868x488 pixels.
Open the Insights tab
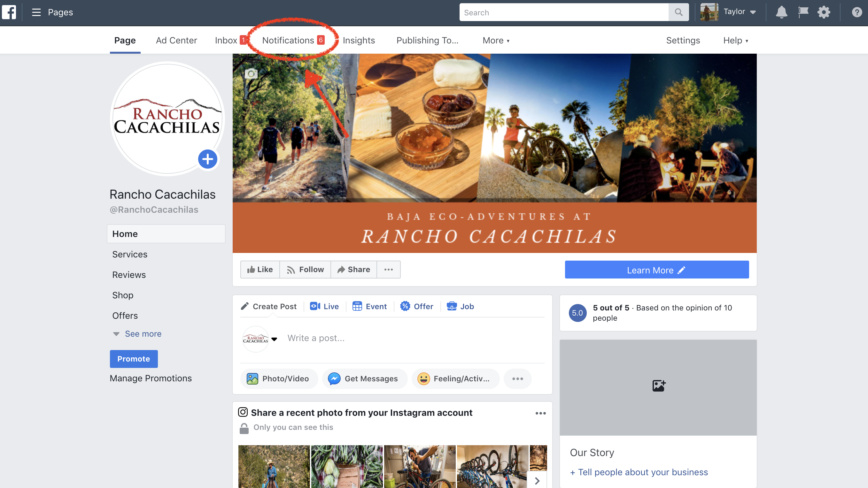[x=359, y=41]
